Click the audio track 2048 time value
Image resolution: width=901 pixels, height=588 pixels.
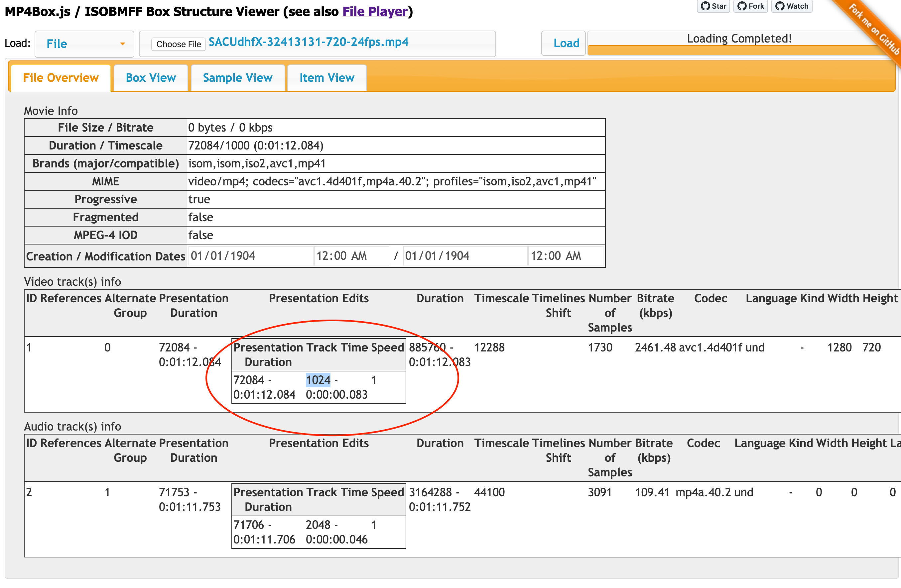(x=318, y=525)
